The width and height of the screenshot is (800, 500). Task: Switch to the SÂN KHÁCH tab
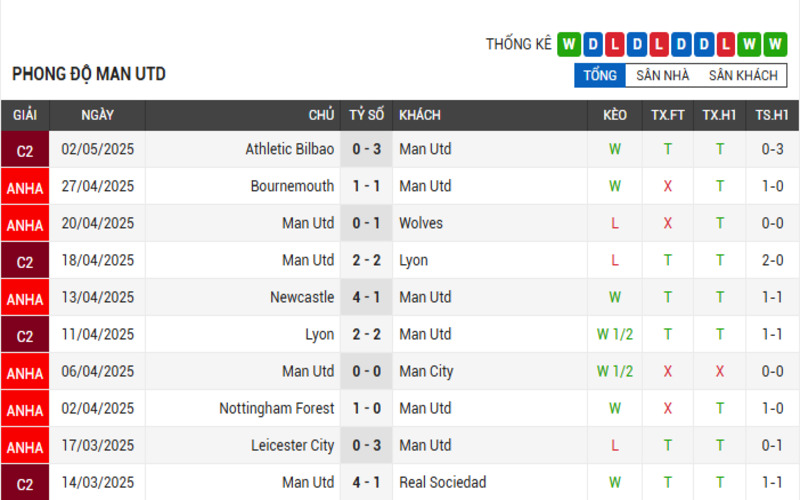[743, 76]
